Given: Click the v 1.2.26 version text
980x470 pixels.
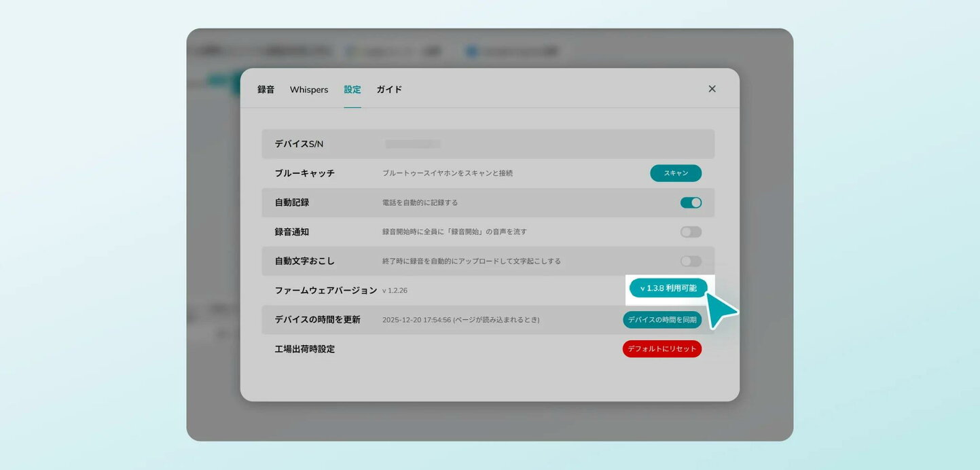Looking at the screenshot, I should point(396,289).
